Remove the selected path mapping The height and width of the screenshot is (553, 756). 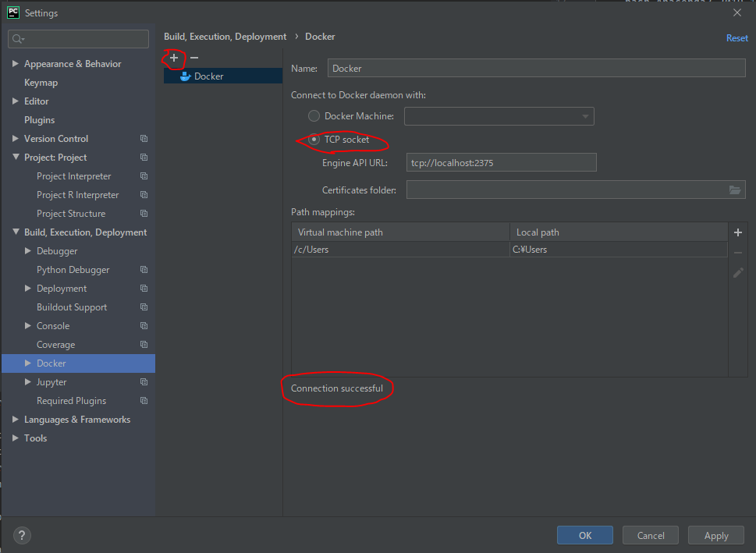pyautogui.click(x=738, y=253)
